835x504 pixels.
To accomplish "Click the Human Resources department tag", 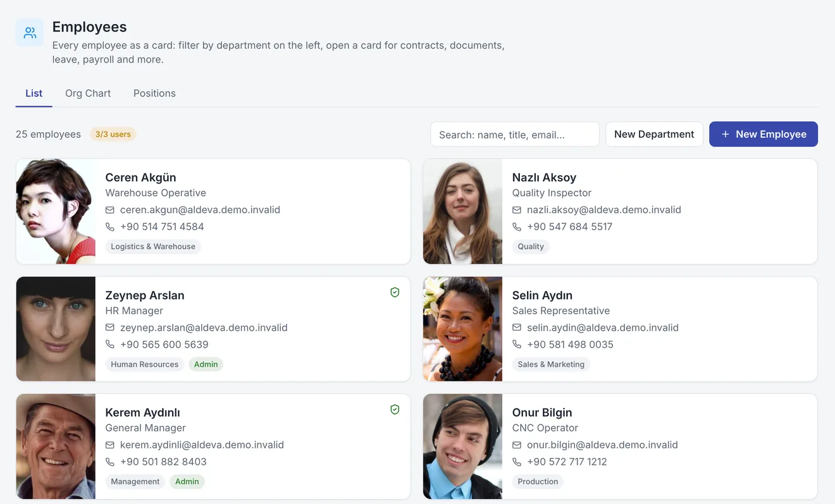I will pyautogui.click(x=145, y=364).
